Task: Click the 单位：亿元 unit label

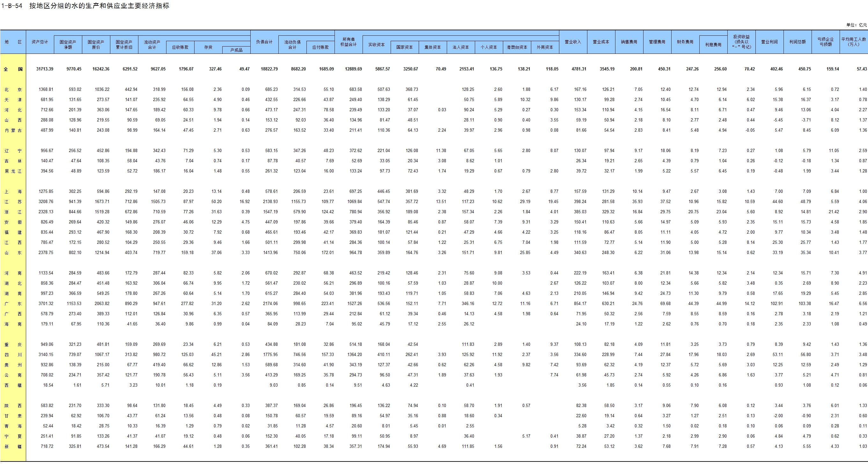Action: pos(856,25)
